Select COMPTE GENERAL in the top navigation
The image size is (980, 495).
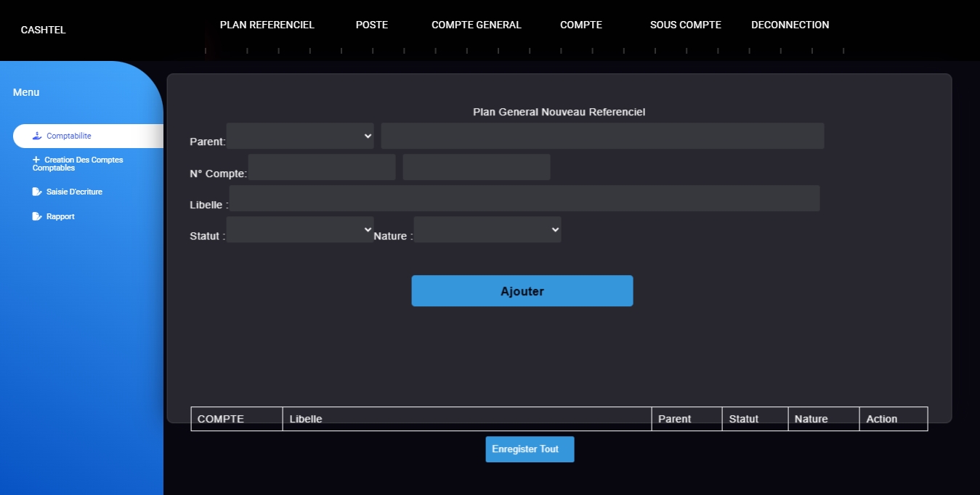pyautogui.click(x=477, y=25)
